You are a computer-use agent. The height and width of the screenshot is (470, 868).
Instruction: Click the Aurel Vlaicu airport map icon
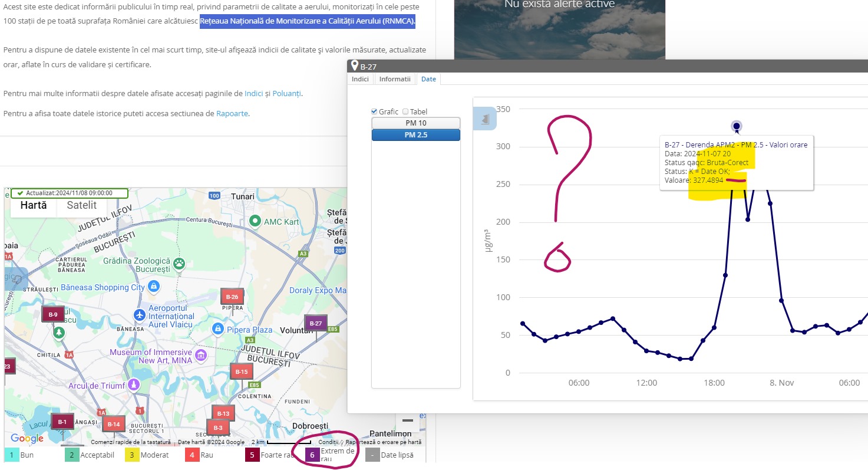(140, 315)
